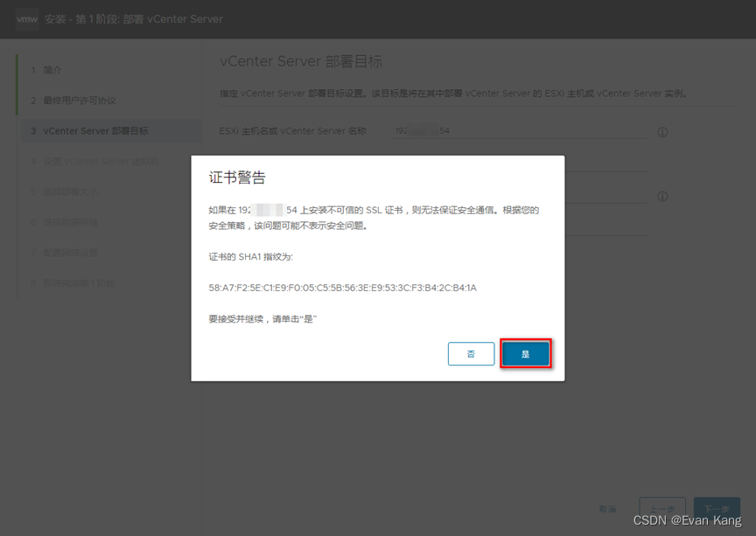Click the vCenter Server 部署目标 page heading
This screenshot has width=756, height=536.
(300, 62)
